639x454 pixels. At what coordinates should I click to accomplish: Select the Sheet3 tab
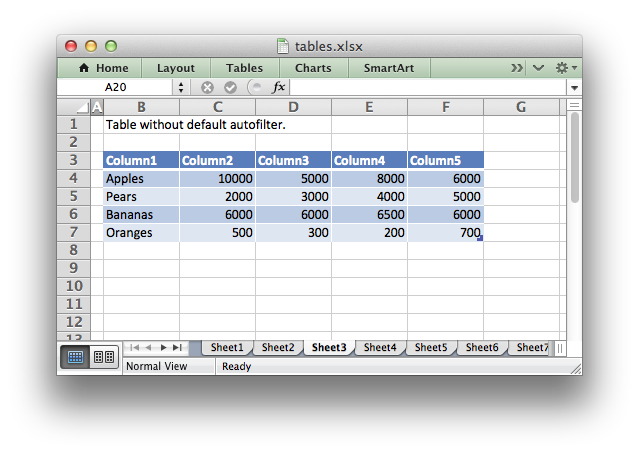(x=329, y=348)
